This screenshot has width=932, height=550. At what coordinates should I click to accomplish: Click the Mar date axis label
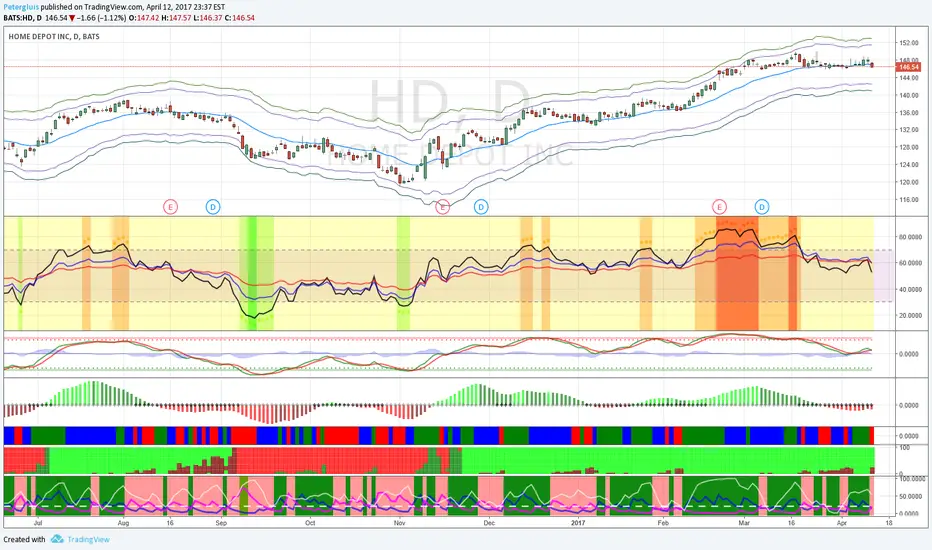click(744, 523)
